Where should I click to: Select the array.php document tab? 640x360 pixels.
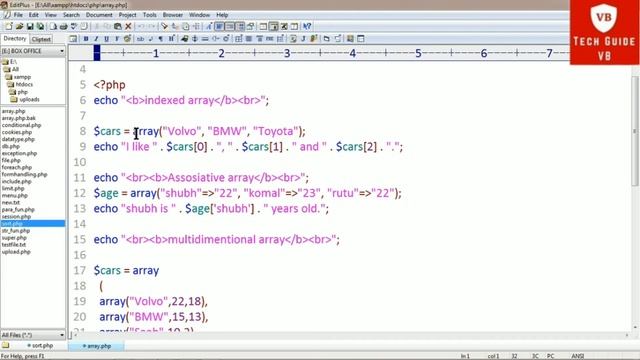pyautogui.click(x=97, y=346)
